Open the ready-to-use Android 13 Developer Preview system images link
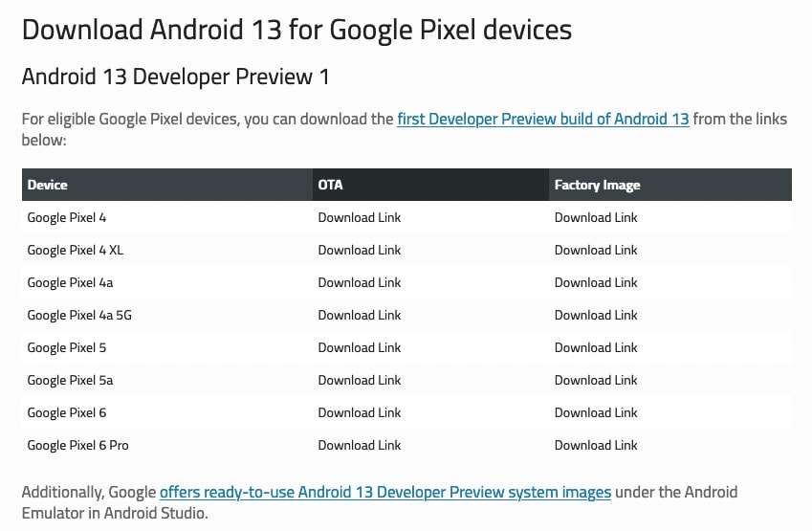The height and width of the screenshot is (531, 812). point(385,492)
